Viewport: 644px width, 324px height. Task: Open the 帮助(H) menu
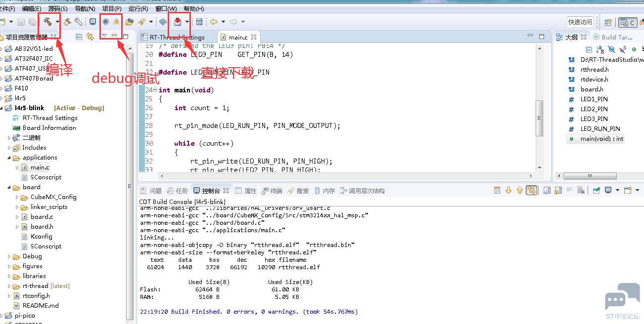point(193,8)
